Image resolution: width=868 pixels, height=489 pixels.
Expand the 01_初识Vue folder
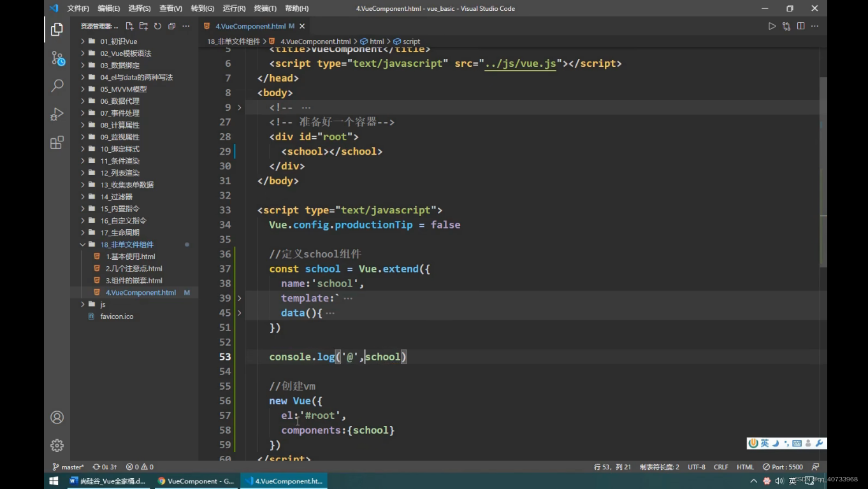[x=119, y=41]
